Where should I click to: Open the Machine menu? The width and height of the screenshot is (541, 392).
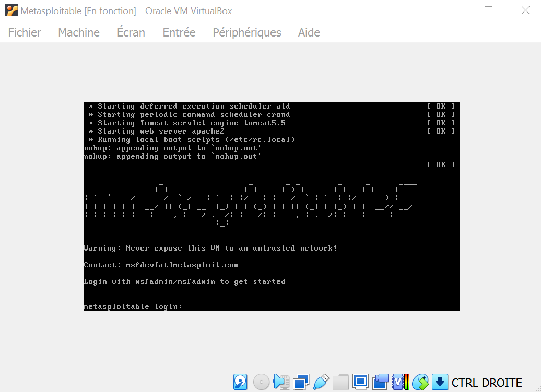(x=79, y=32)
